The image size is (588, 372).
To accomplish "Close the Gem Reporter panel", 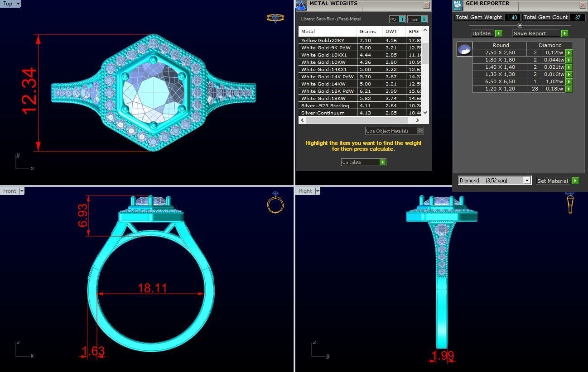I will click(583, 5).
